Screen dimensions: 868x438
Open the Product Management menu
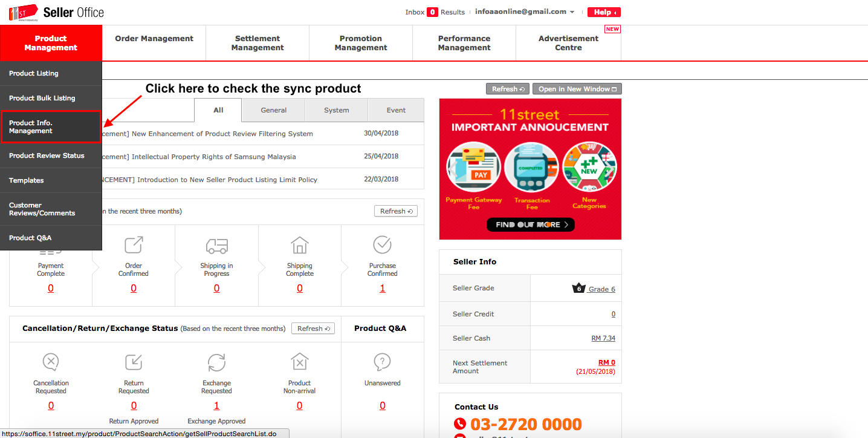(x=51, y=43)
